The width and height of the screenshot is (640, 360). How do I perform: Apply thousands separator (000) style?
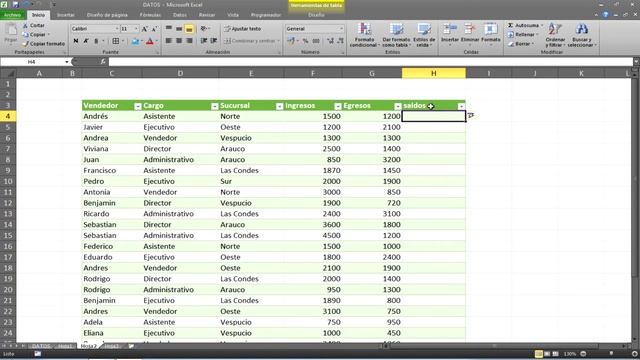[x=316, y=41]
